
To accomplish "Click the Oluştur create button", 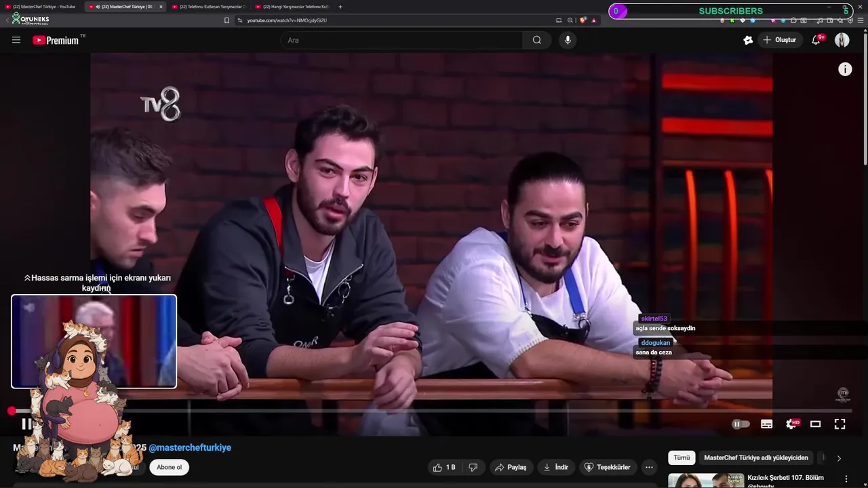I will coord(780,40).
